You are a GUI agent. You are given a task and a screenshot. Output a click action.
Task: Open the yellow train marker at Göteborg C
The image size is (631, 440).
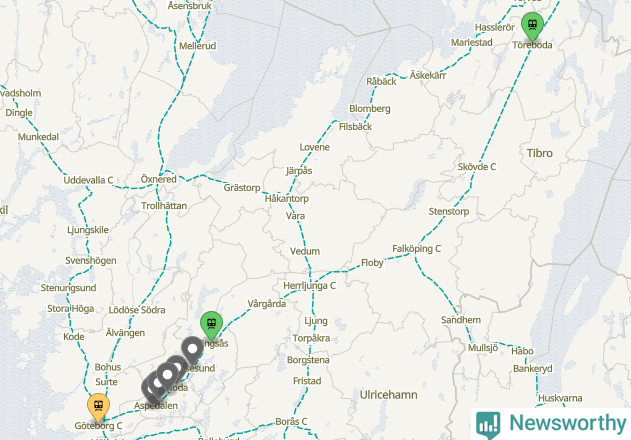[98, 407]
